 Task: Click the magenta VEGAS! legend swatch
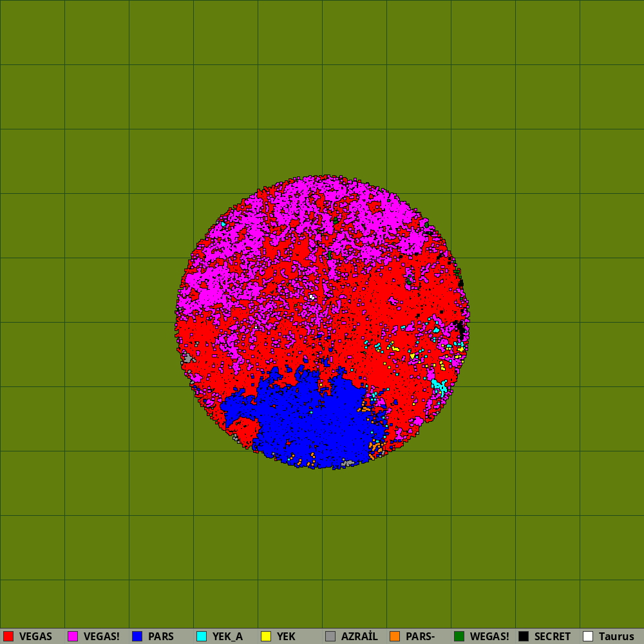pyautogui.click(x=73, y=636)
